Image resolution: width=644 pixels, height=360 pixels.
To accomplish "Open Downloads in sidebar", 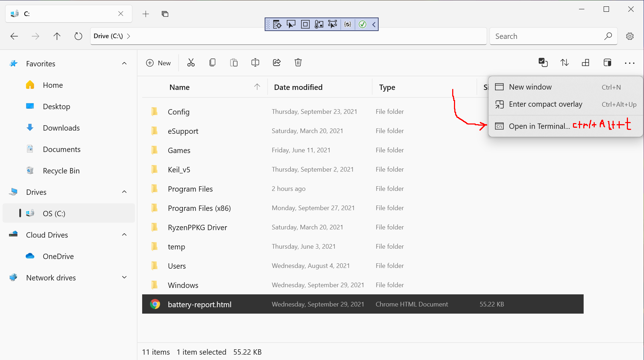I will tap(69, 128).
